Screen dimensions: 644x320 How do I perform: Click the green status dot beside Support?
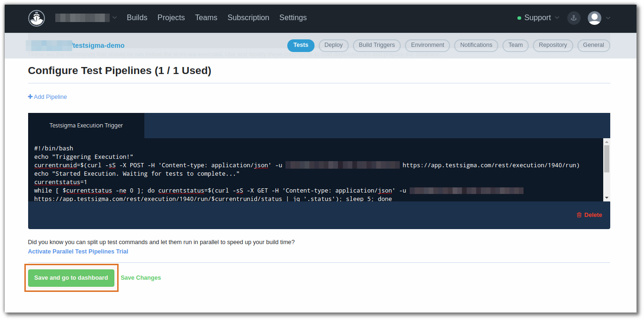pos(519,17)
